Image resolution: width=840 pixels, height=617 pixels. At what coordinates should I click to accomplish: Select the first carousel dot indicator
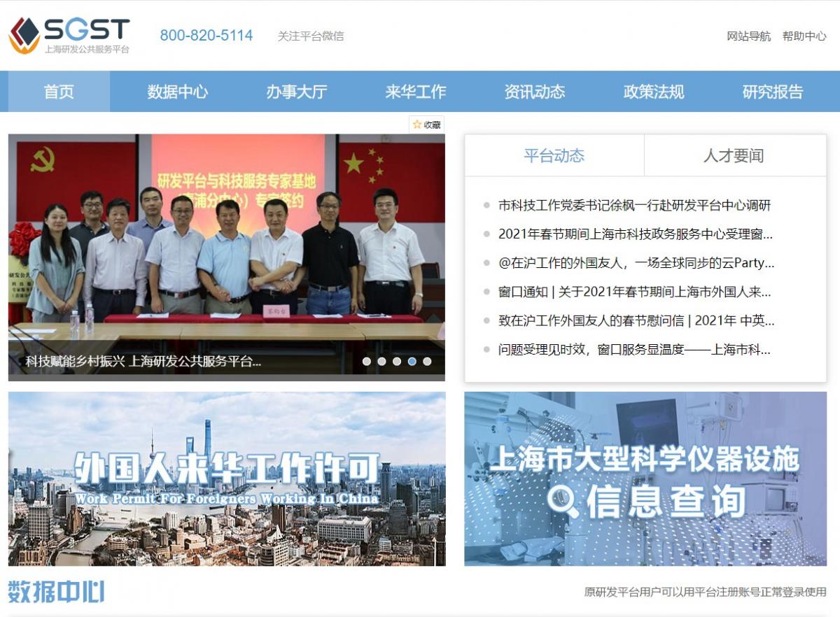click(366, 362)
